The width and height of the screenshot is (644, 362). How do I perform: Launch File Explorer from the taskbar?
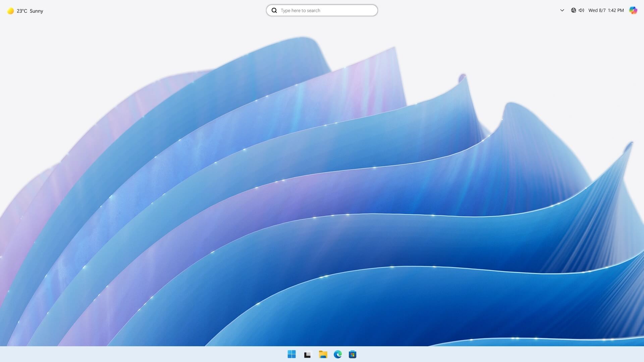[323, 354]
